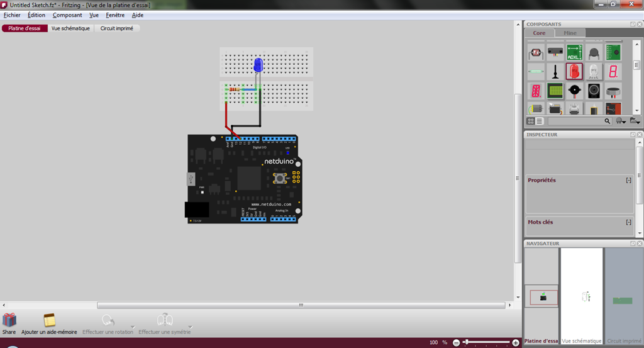The width and height of the screenshot is (644, 348).
Task: Select the loudspeaker part
Action: [594, 91]
